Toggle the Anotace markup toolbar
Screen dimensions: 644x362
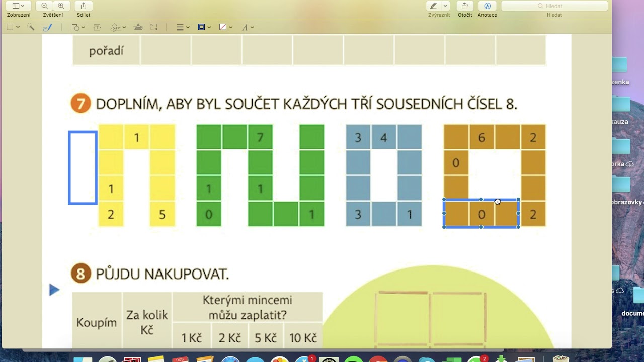click(487, 6)
